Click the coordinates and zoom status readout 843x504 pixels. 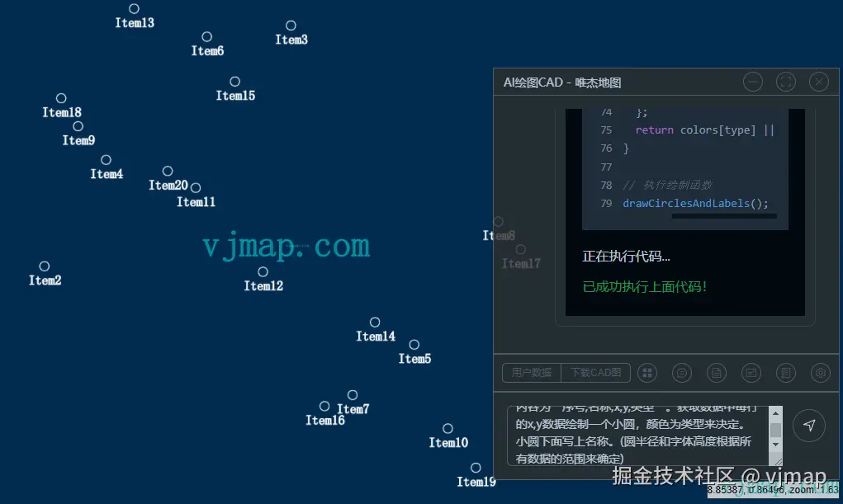click(773, 489)
